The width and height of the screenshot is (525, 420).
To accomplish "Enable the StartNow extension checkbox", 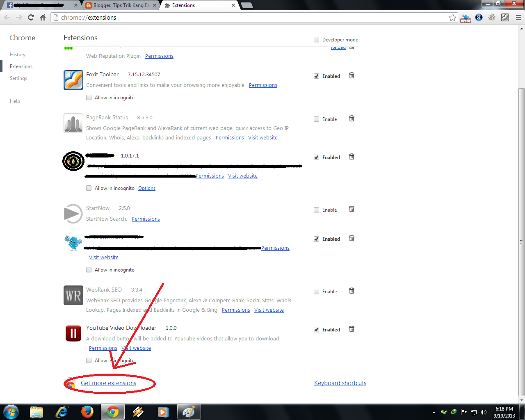I will tap(316, 210).
